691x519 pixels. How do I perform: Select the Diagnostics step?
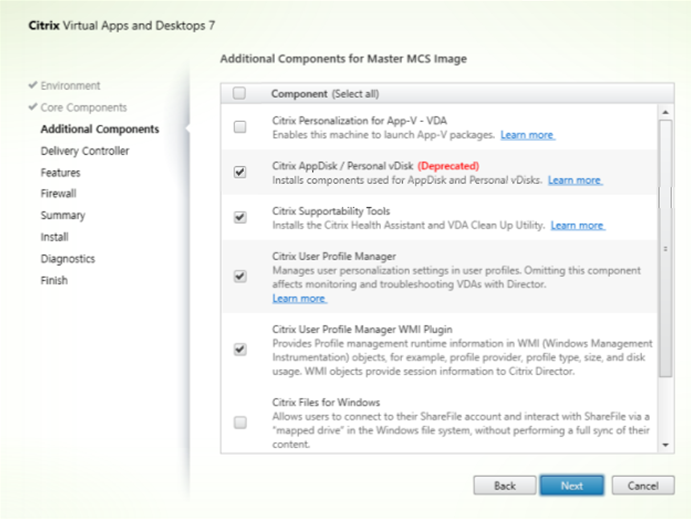(67, 259)
